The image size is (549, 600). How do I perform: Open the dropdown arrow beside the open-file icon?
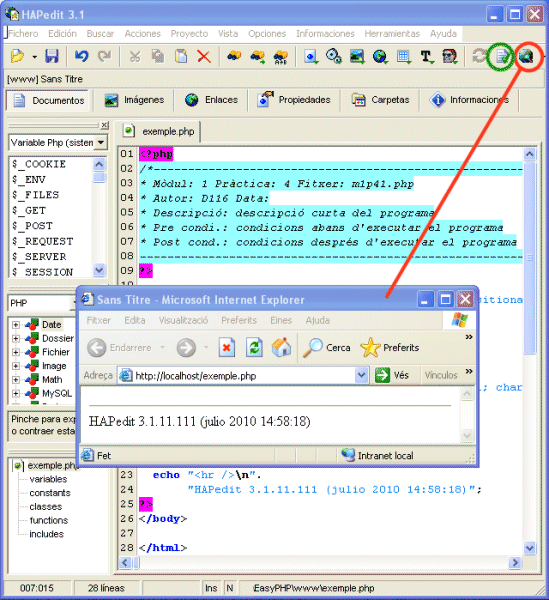(34, 57)
